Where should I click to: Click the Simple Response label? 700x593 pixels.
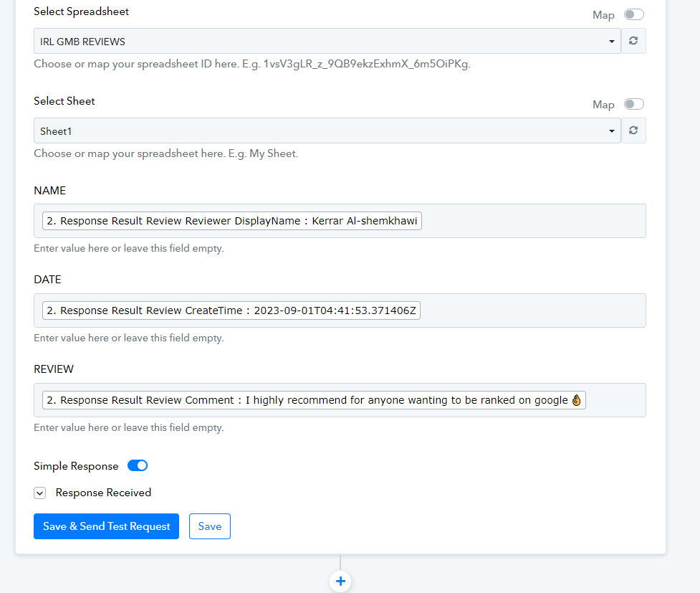(x=76, y=466)
